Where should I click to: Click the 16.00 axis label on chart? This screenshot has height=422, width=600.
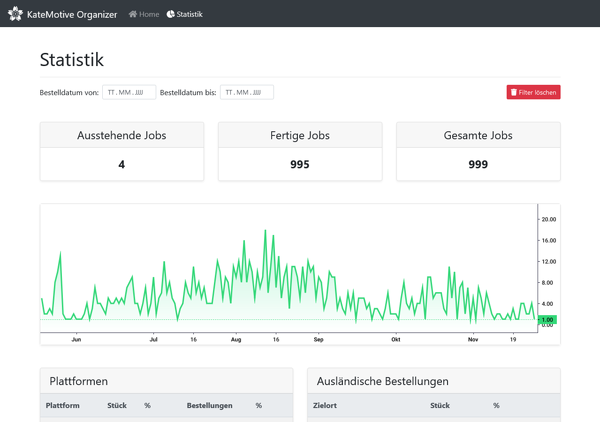549,240
